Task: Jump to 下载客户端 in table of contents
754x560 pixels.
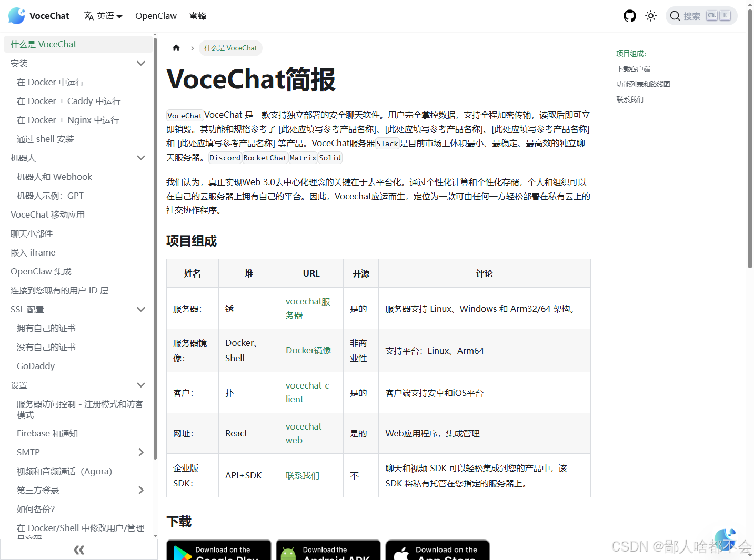Action: coord(633,69)
